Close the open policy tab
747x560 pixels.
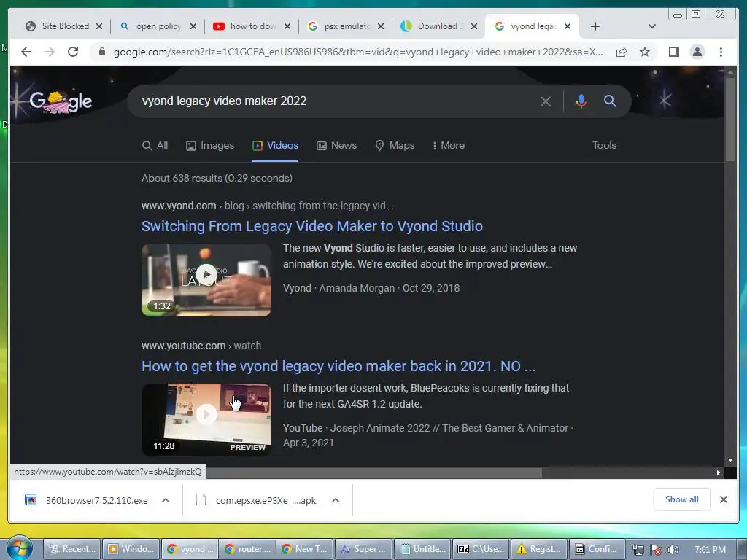[193, 26]
